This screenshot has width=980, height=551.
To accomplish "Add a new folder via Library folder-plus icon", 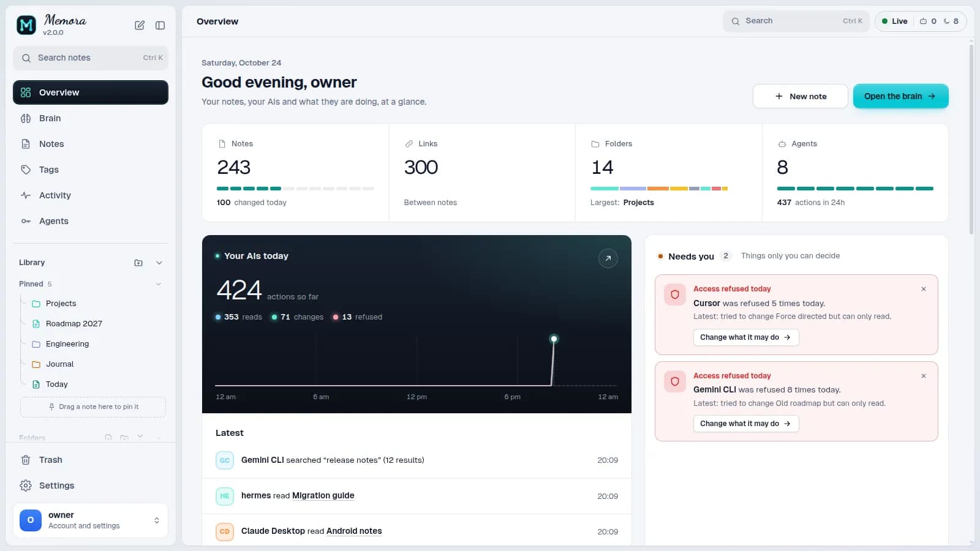I will coord(138,263).
